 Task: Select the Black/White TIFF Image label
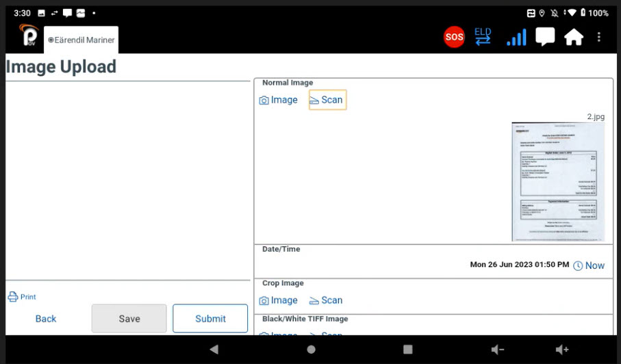(x=305, y=319)
